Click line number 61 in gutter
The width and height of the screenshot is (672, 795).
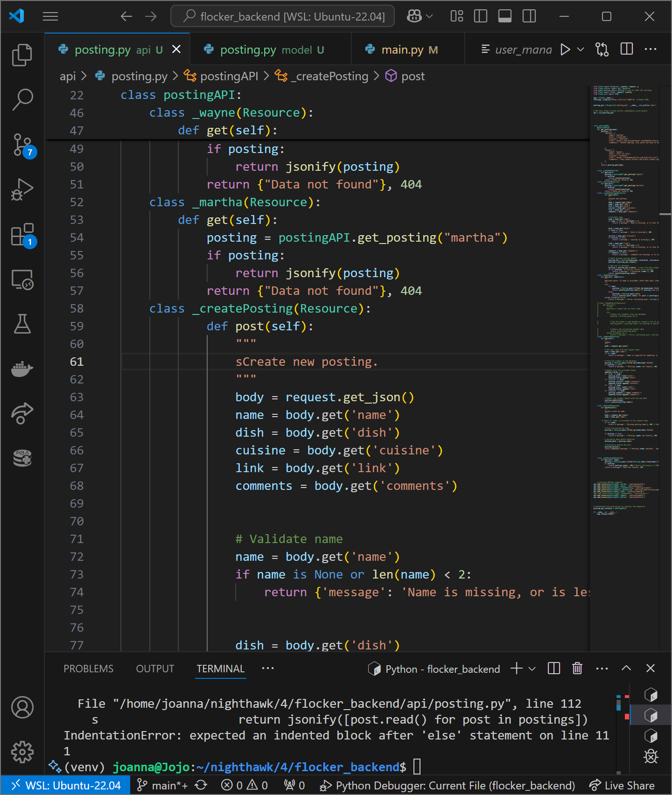(x=77, y=362)
